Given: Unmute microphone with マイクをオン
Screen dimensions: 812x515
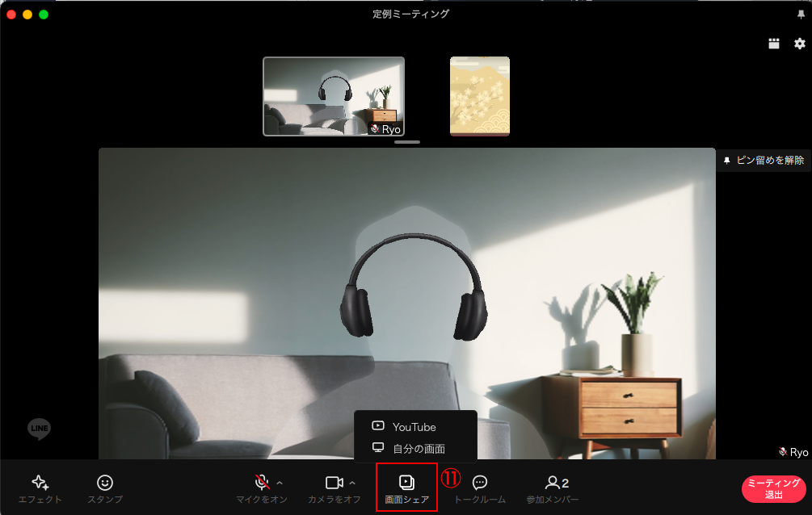Looking at the screenshot, I should [x=262, y=488].
